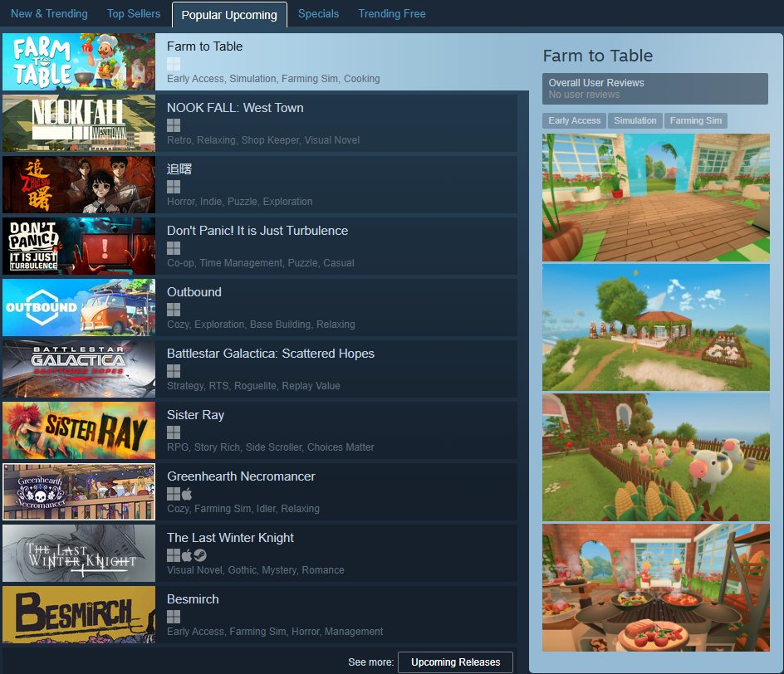This screenshot has width=784, height=674.
Task: Open the Outbound title link
Action: pyautogui.click(x=194, y=292)
